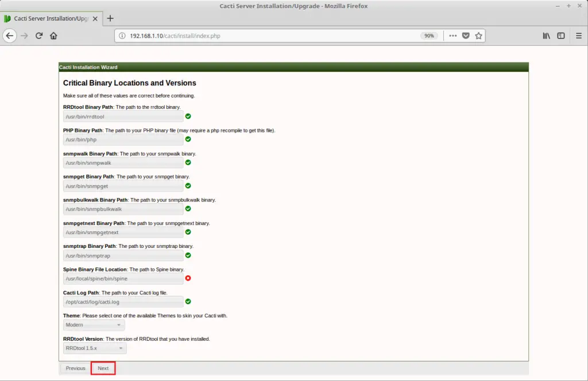Viewport: 588px width, 381px height.
Task: Click the green check beside snmpbulkwalk path
Action: (188, 209)
